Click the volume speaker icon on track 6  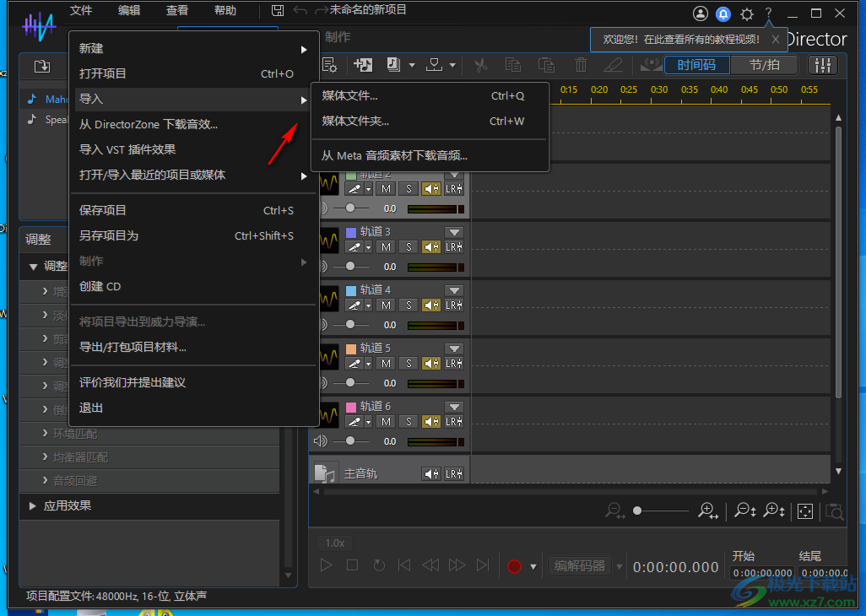pyautogui.click(x=321, y=441)
